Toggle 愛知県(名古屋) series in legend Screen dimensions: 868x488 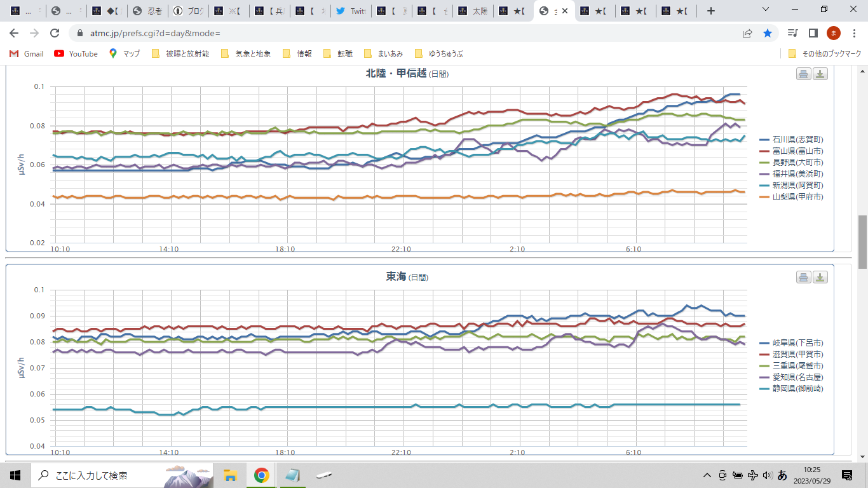click(791, 377)
